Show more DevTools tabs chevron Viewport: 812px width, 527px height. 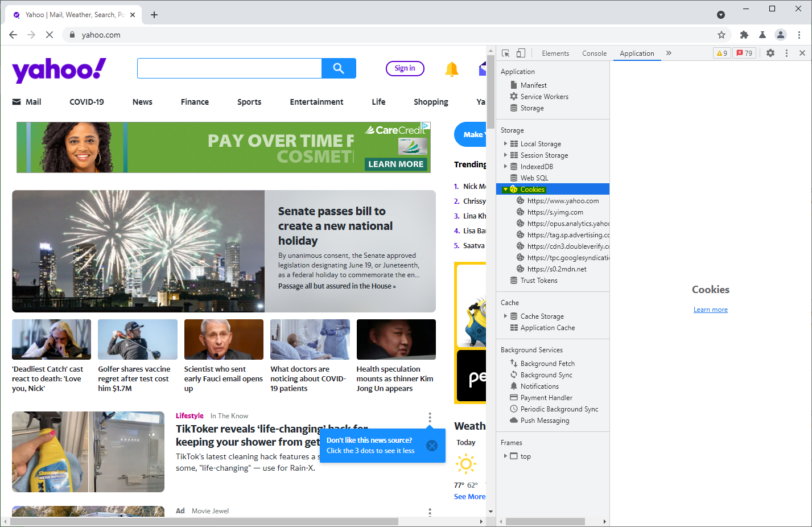coord(669,53)
